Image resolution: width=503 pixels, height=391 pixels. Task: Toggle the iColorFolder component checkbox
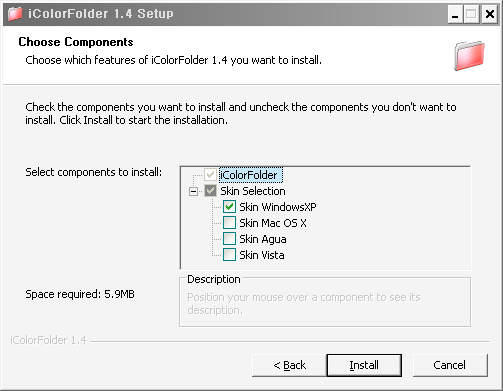pyautogui.click(x=210, y=175)
